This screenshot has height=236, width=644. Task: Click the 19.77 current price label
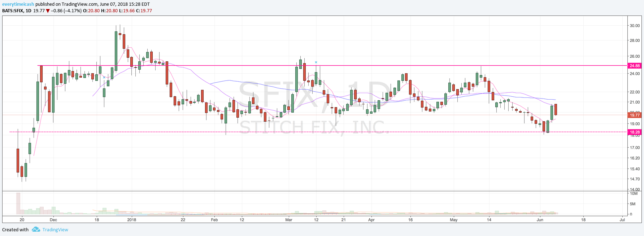click(x=635, y=115)
